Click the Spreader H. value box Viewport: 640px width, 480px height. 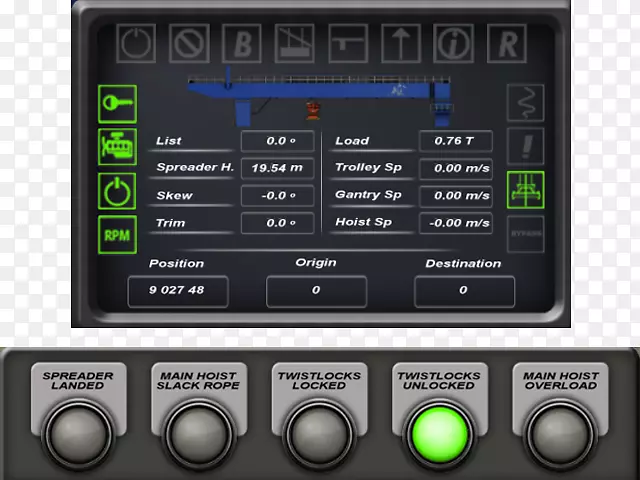[277, 168]
